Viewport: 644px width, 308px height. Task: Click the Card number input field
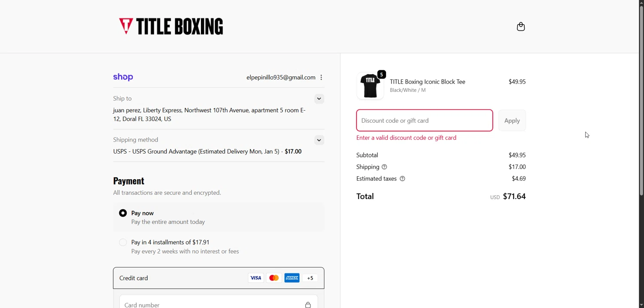click(x=210, y=304)
